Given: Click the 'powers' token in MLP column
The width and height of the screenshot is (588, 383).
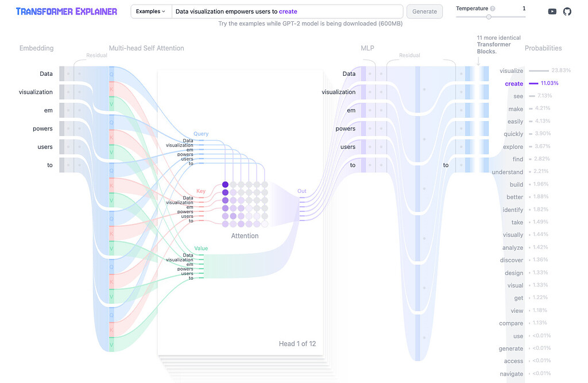Looking at the screenshot, I should [x=345, y=129].
